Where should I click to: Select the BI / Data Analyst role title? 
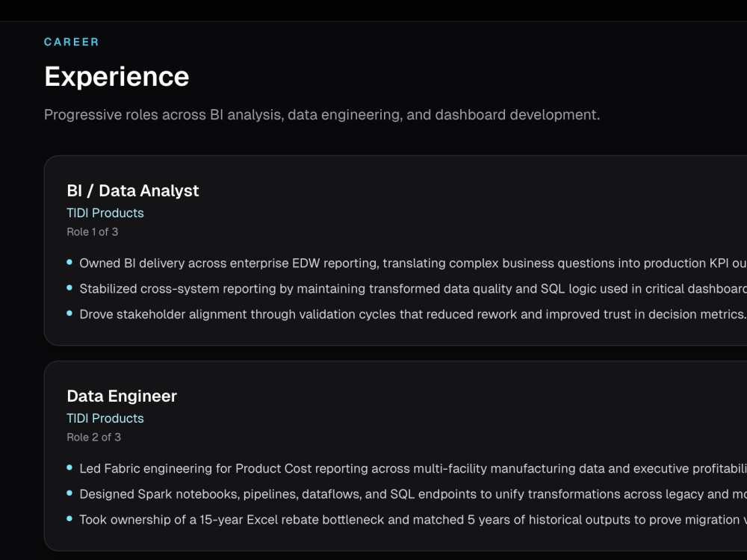pos(133,190)
